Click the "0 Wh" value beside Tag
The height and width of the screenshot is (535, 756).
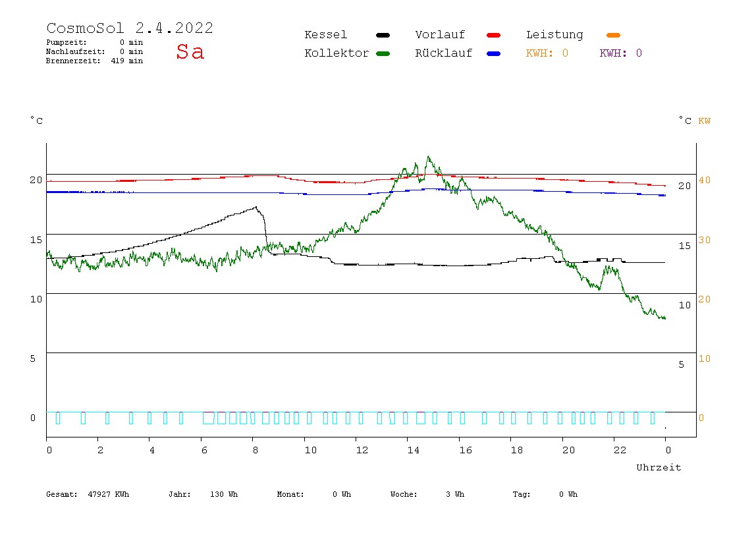click(x=568, y=494)
